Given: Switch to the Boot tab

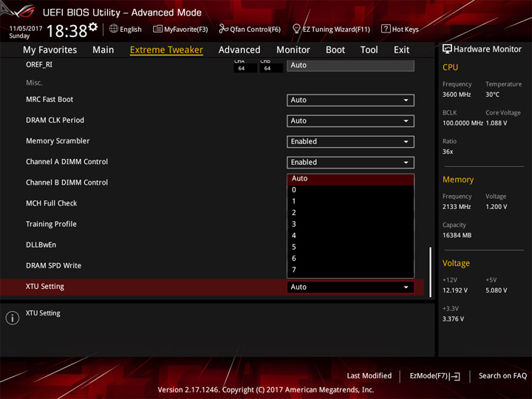Looking at the screenshot, I should (335, 50).
